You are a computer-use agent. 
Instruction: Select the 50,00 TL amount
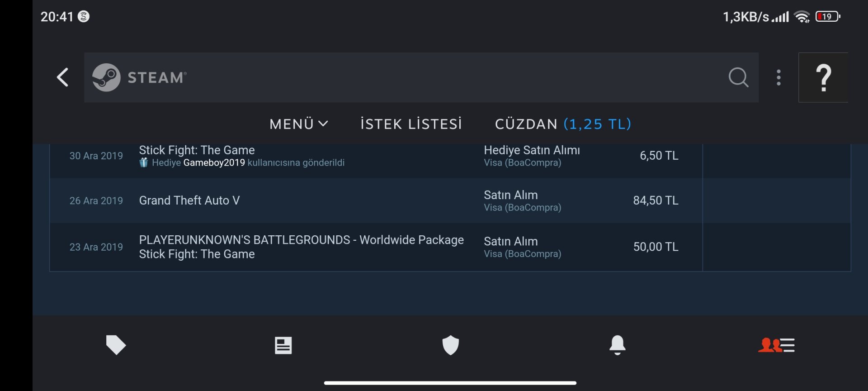tap(656, 247)
